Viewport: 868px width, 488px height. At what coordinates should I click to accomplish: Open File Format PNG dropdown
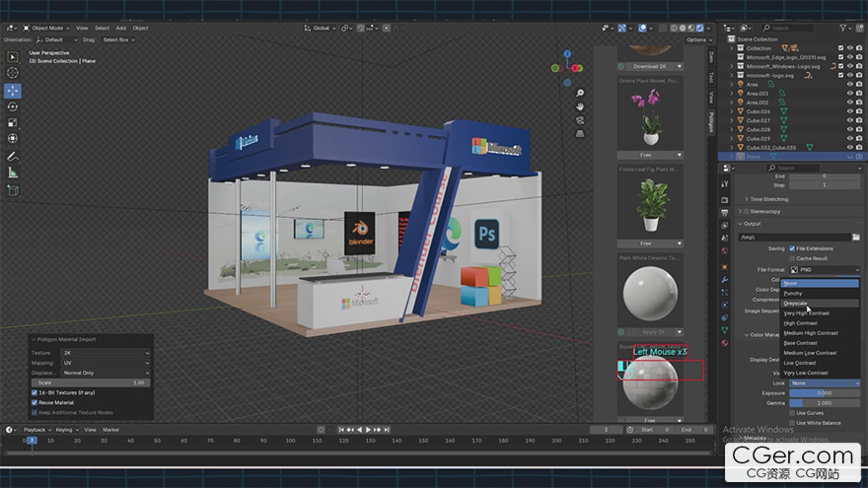click(x=825, y=269)
